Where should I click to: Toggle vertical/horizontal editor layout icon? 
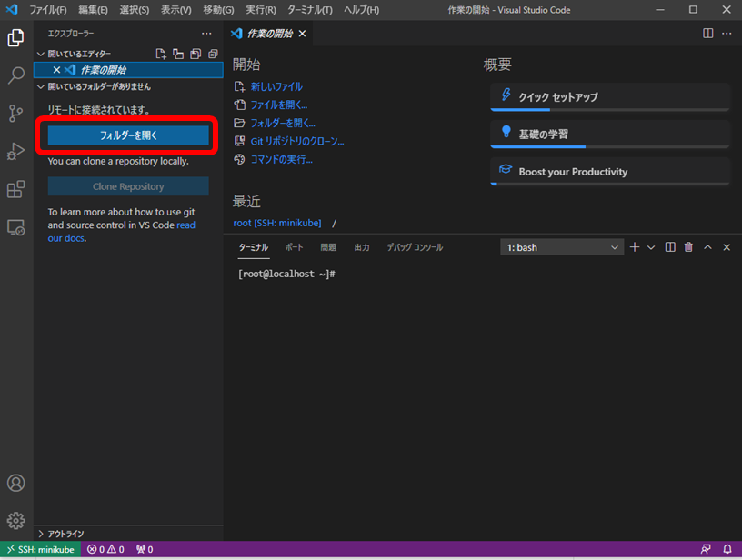(178, 54)
